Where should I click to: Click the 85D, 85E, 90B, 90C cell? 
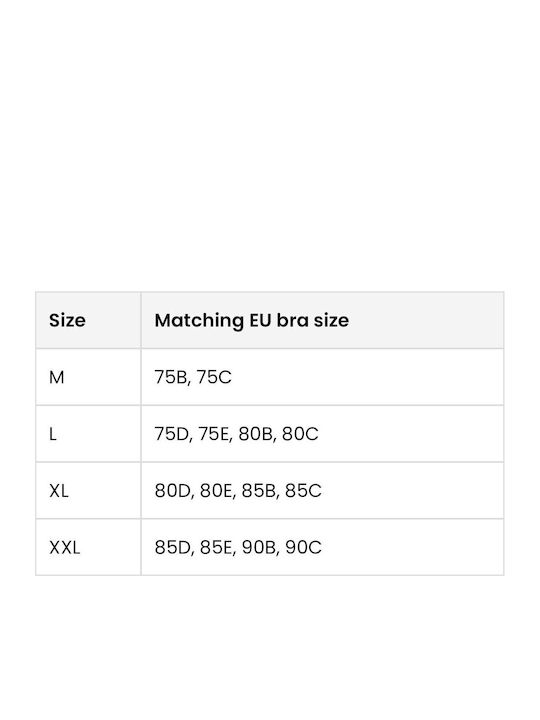322,547
